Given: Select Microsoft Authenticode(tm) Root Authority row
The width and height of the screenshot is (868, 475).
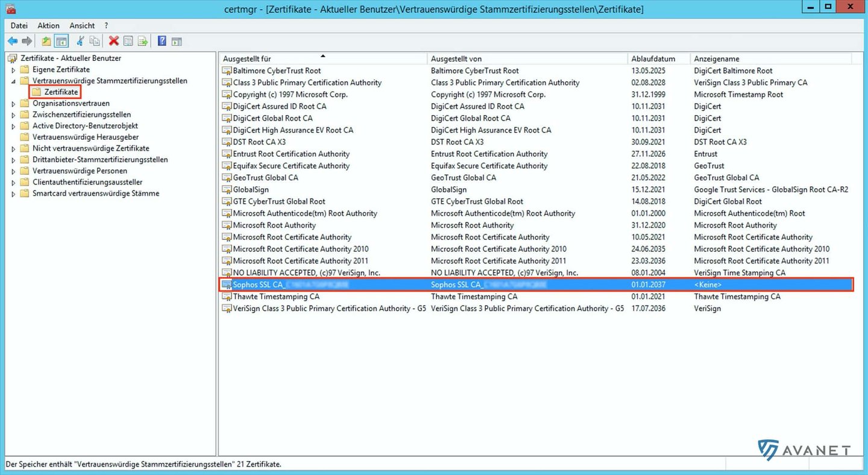Looking at the screenshot, I should (536, 213).
